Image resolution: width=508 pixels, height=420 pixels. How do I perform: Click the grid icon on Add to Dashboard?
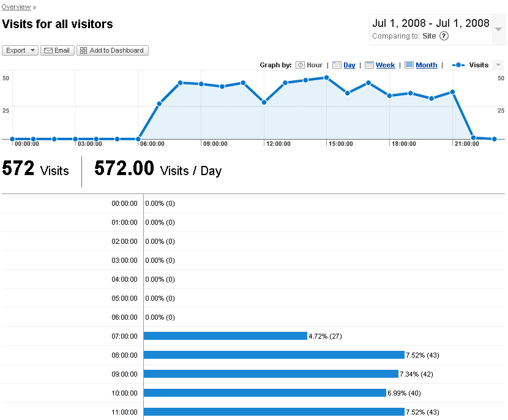(84, 51)
